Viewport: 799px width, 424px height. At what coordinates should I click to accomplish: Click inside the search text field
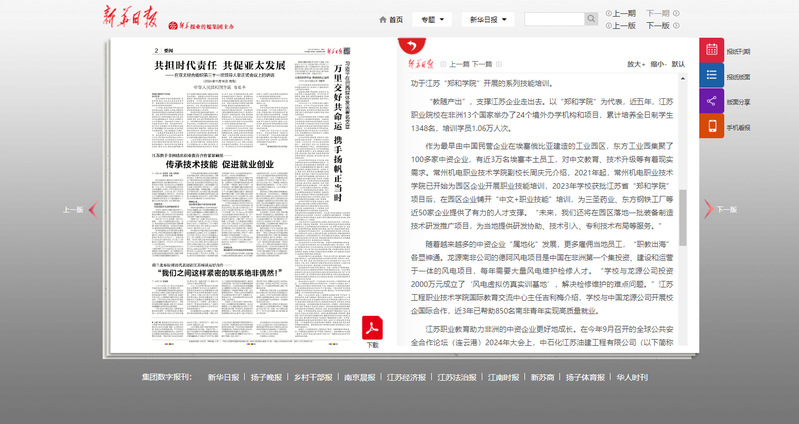pyautogui.click(x=553, y=19)
